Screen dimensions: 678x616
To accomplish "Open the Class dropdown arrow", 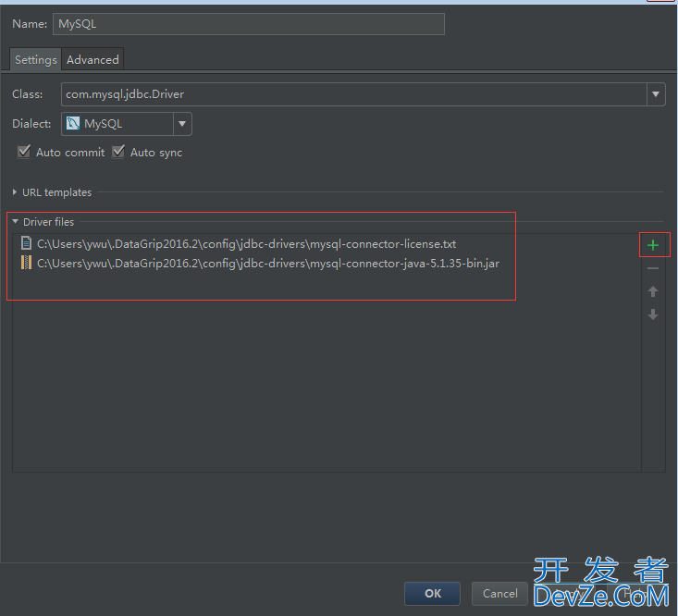I will [656, 94].
